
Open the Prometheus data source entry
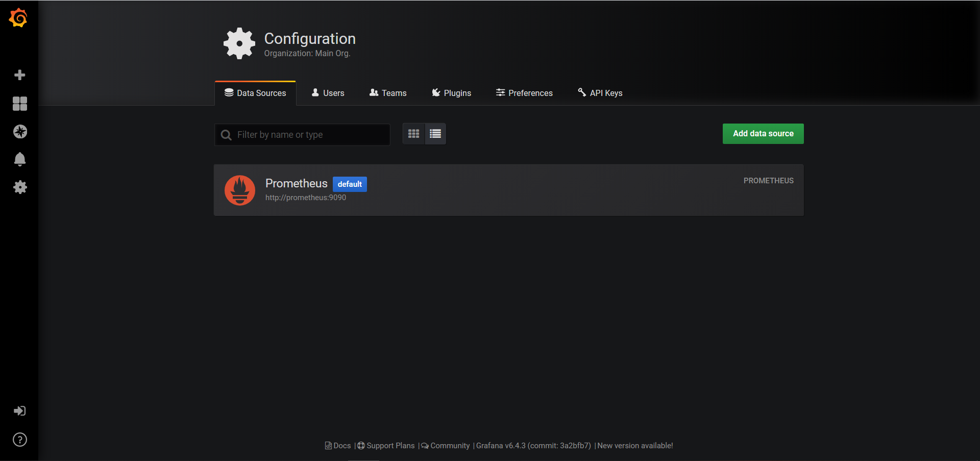(x=297, y=184)
